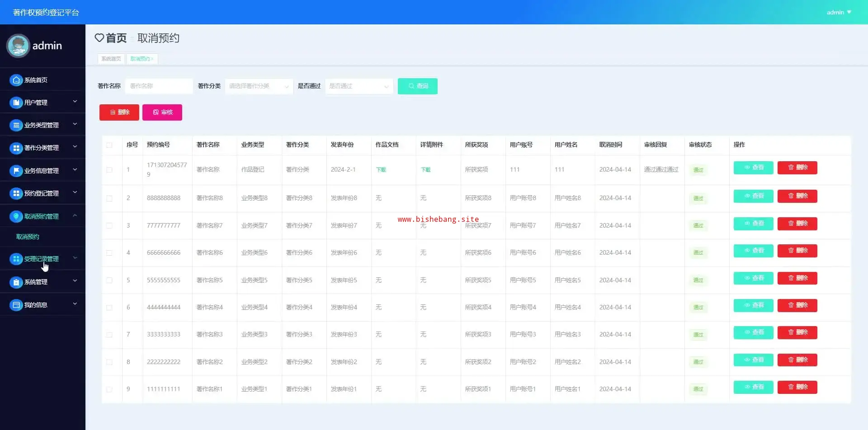The height and width of the screenshot is (430, 868).
Task: Click the 用户管理 sidebar icon
Action: pos(16,103)
